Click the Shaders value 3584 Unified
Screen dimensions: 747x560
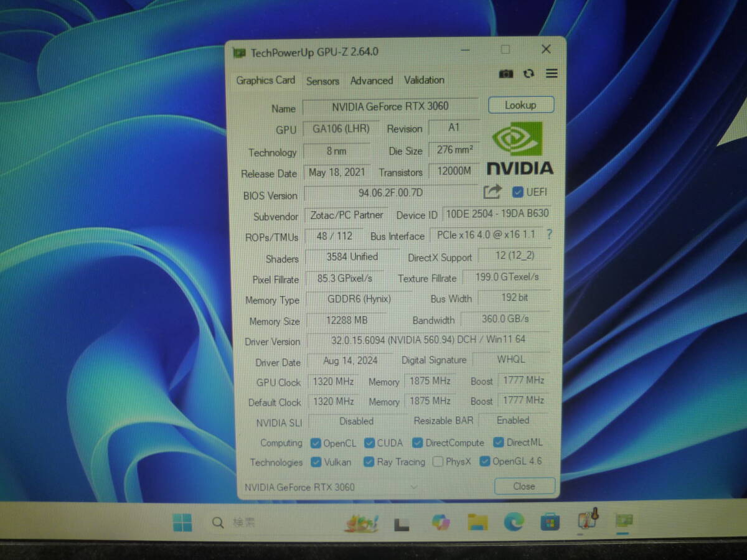click(x=352, y=257)
